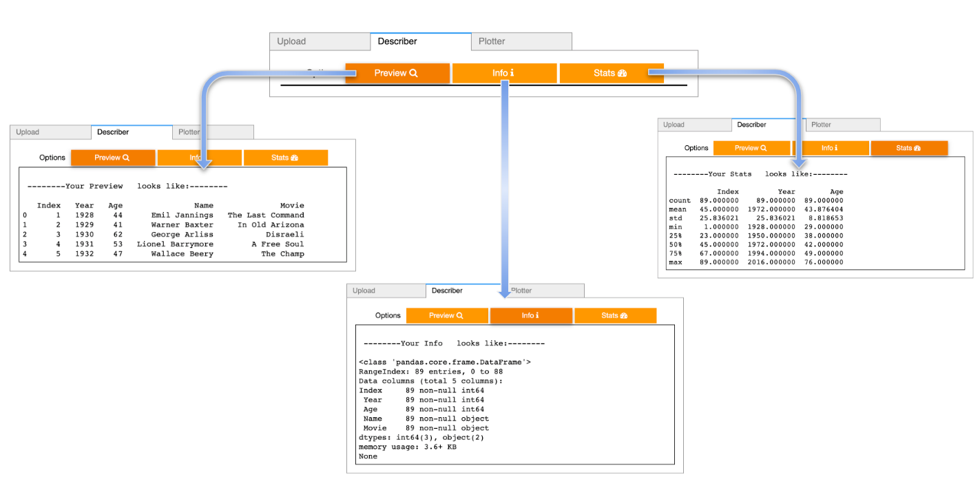Select the magnifier icon in the right panel's Preview button

click(x=763, y=147)
